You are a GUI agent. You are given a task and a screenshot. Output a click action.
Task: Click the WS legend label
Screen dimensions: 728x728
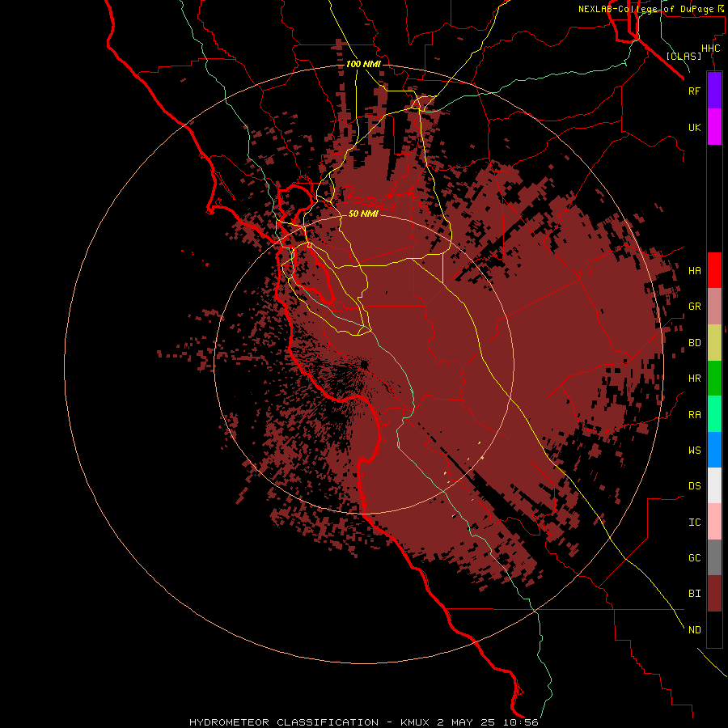coord(694,450)
